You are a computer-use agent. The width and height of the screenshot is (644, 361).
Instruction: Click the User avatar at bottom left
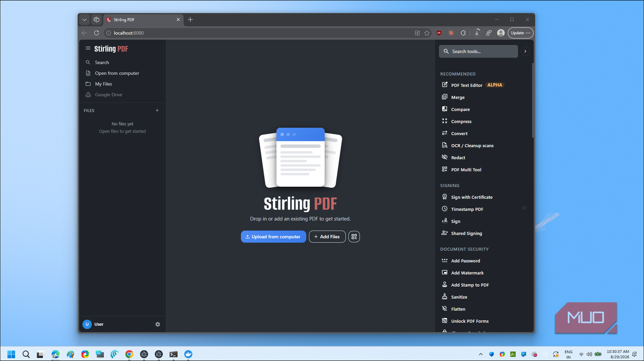(x=87, y=324)
